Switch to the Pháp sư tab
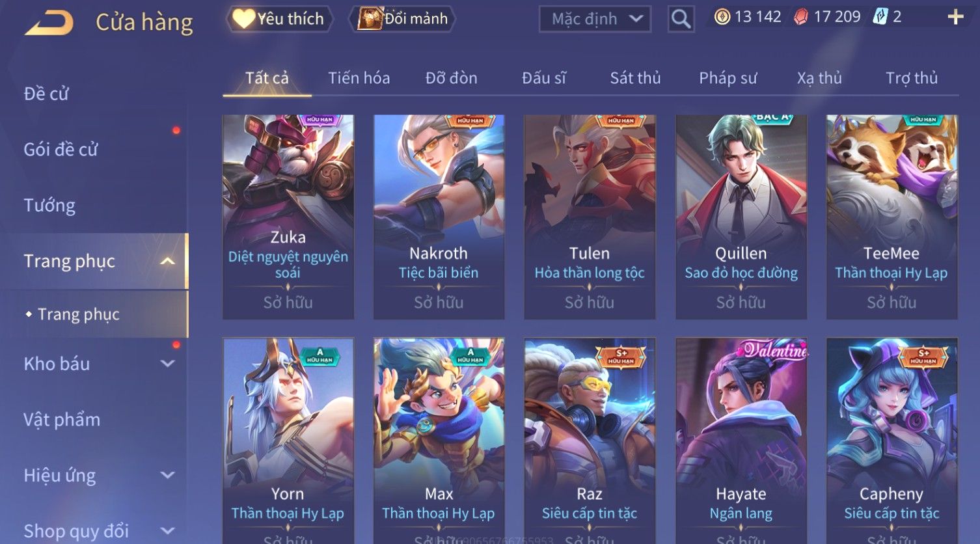 pyautogui.click(x=728, y=78)
